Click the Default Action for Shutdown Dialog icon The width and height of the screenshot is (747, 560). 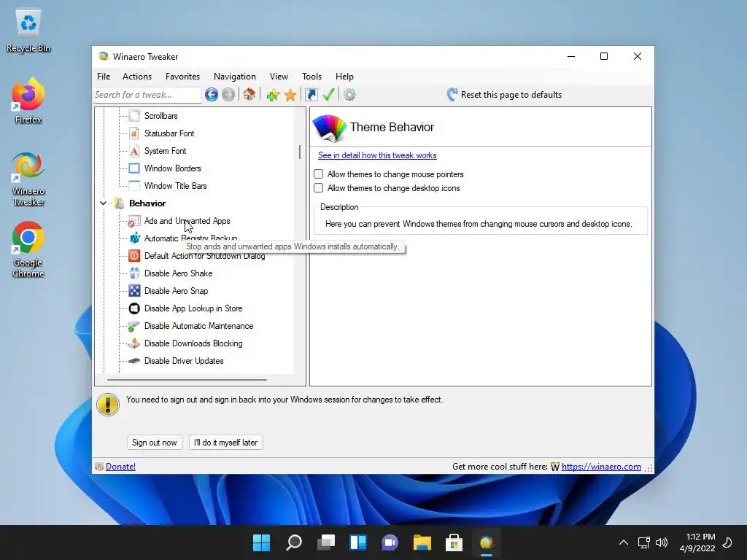134,256
